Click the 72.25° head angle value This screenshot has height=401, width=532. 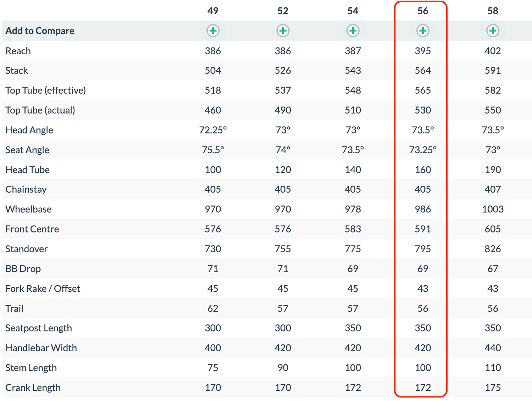213,130
